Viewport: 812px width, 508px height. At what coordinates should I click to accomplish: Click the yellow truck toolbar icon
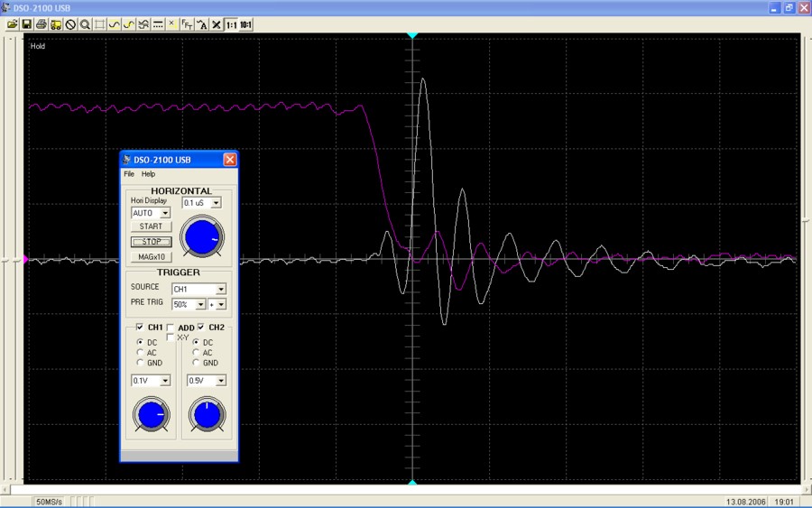pyautogui.click(x=55, y=24)
